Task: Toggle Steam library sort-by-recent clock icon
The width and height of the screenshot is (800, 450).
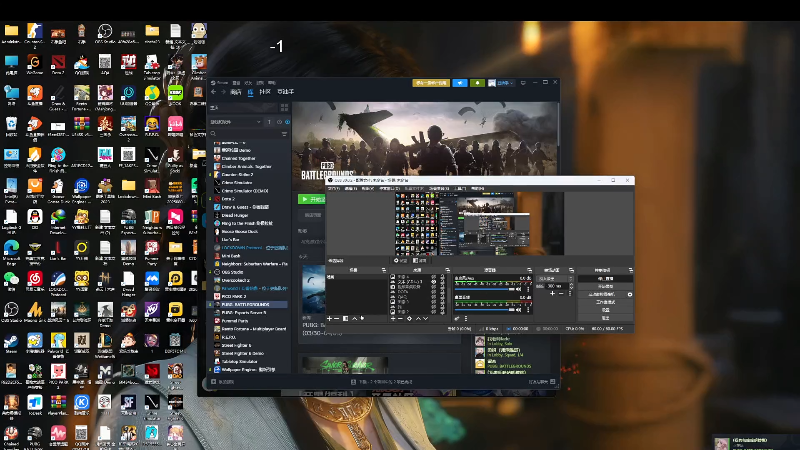Action: point(279,122)
